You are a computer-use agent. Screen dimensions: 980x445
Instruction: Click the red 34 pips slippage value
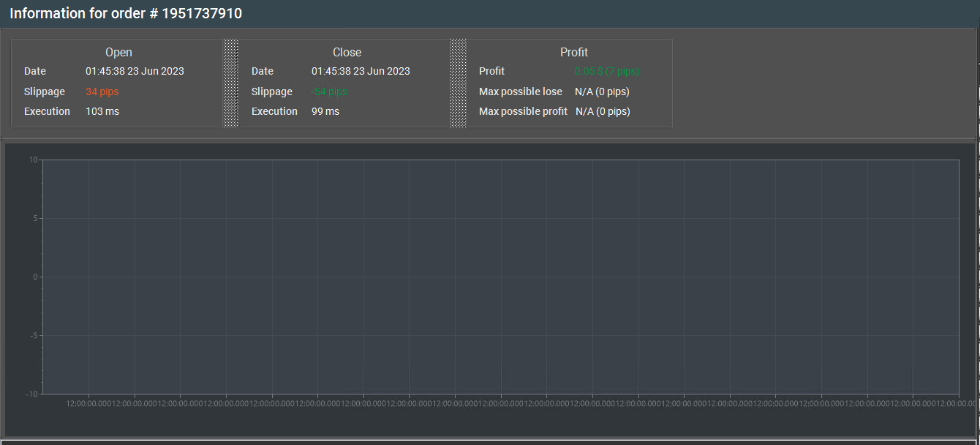pos(102,91)
